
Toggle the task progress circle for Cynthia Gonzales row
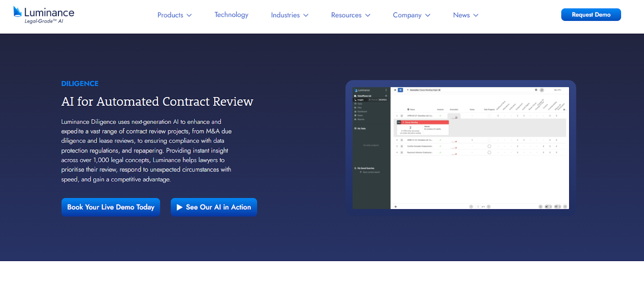click(x=489, y=146)
